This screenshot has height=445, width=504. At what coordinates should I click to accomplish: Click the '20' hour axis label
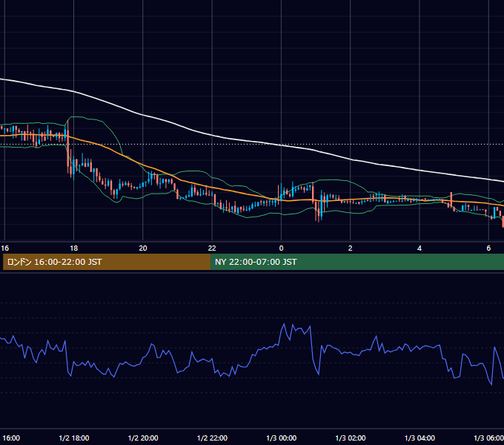coord(143,248)
